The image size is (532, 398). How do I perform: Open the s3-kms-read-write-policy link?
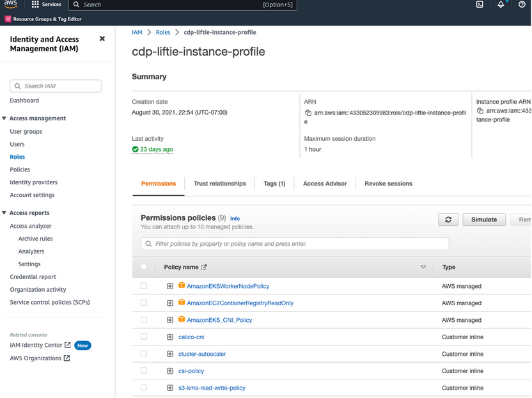(x=212, y=388)
